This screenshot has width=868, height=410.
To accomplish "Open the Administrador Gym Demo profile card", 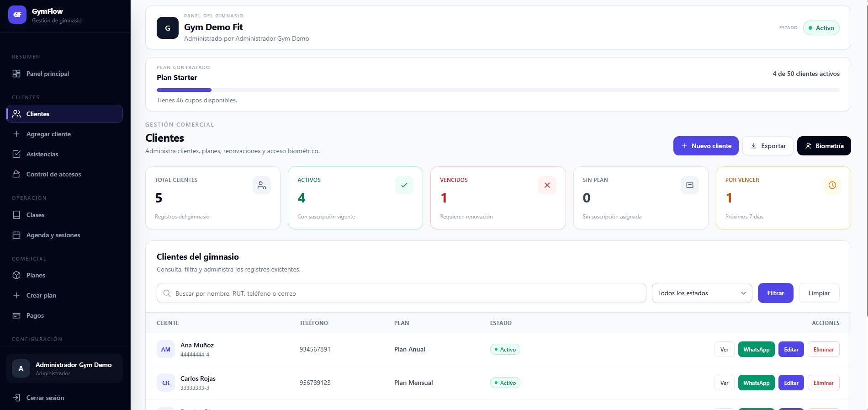I will (x=64, y=368).
